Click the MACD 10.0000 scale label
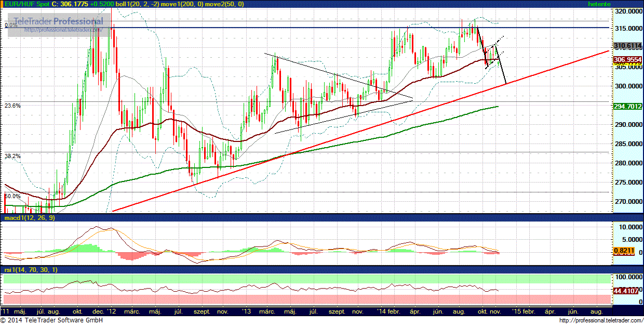644x325 pixels. (x=630, y=228)
